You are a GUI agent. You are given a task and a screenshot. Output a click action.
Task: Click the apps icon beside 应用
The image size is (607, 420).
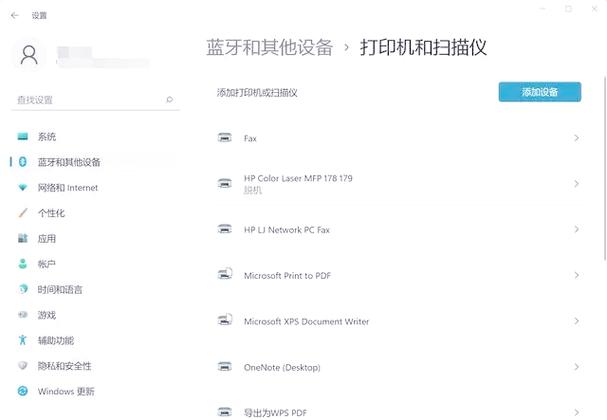click(x=23, y=238)
